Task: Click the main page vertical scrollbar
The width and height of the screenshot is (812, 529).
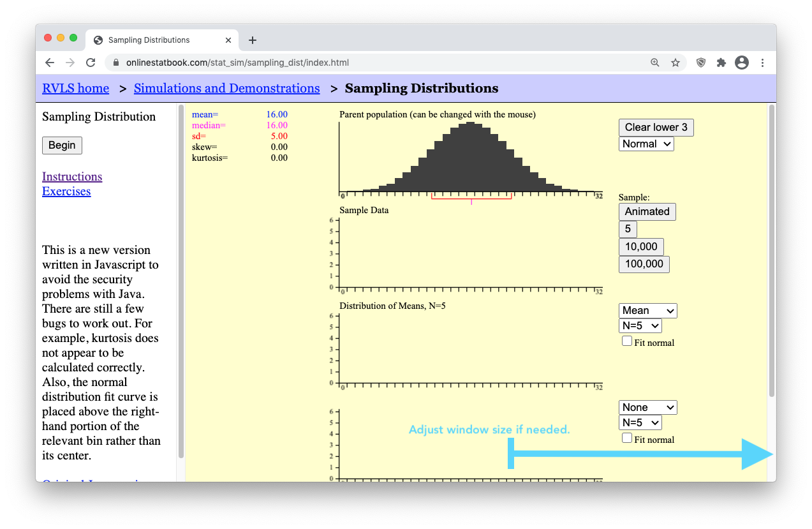Action: click(771, 255)
